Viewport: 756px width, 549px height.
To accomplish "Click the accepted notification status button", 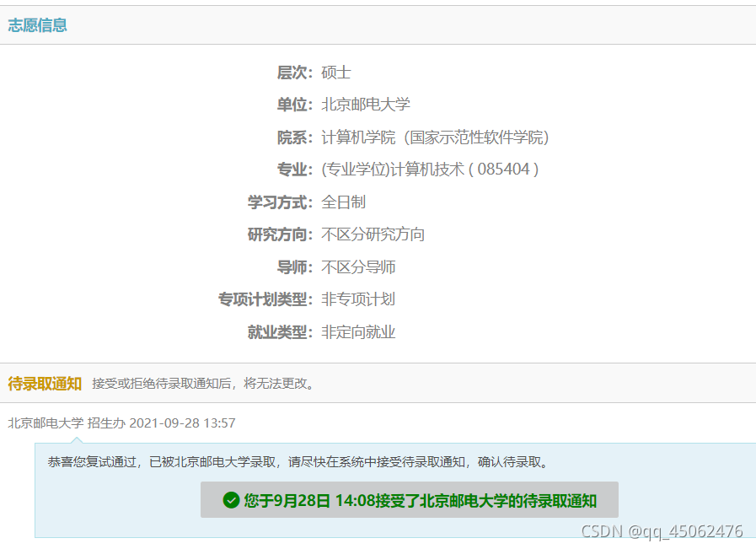I will [x=410, y=500].
